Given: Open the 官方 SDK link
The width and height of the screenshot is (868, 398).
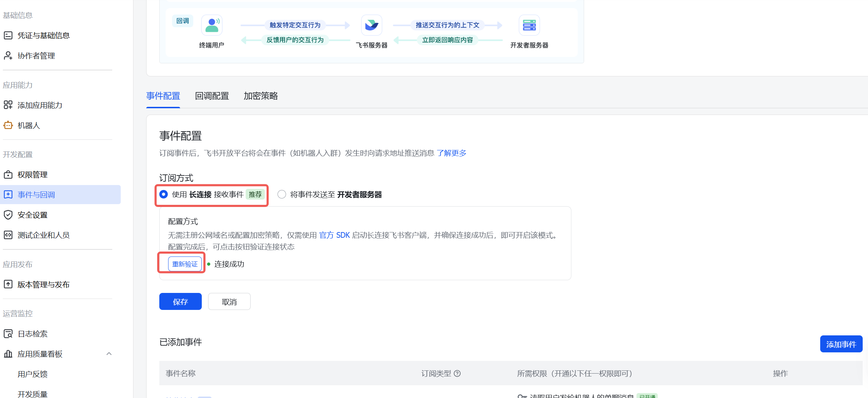Looking at the screenshot, I should click(335, 235).
